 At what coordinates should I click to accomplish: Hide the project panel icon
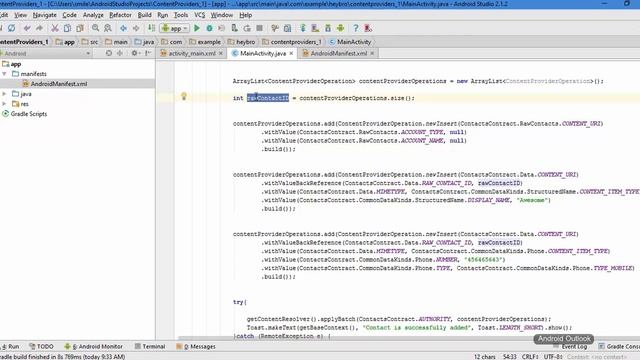[148, 53]
